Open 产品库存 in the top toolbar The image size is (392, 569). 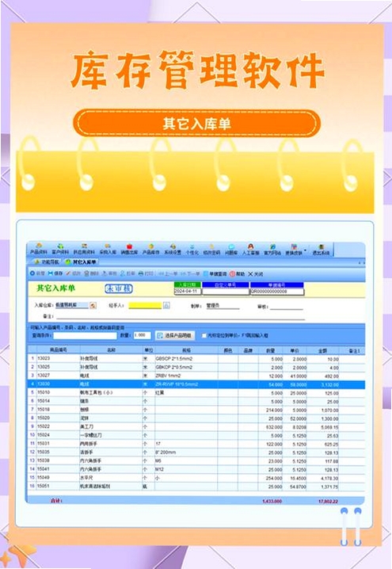150,249
